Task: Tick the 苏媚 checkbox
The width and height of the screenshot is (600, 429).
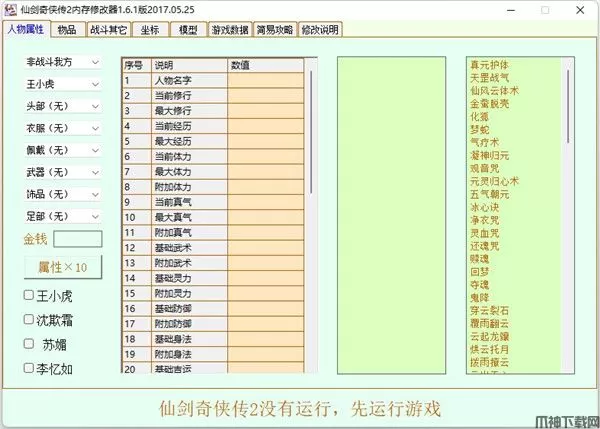Action: coord(29,344)
